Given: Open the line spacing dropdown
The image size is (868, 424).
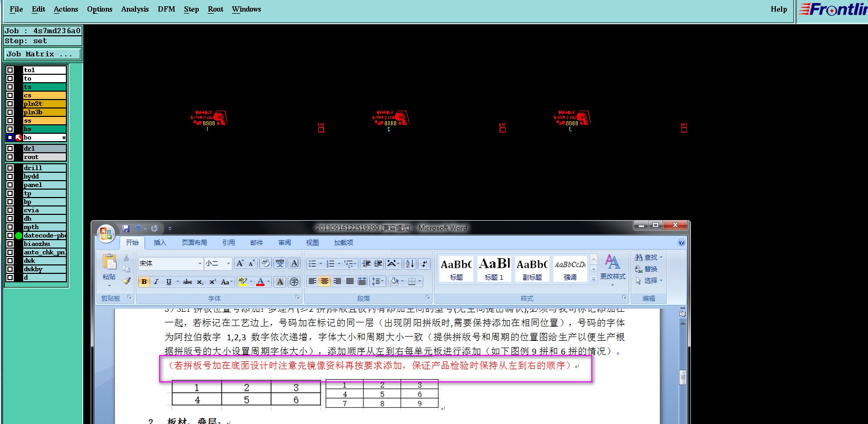Looking at the screenshot, I should point(378,281).
